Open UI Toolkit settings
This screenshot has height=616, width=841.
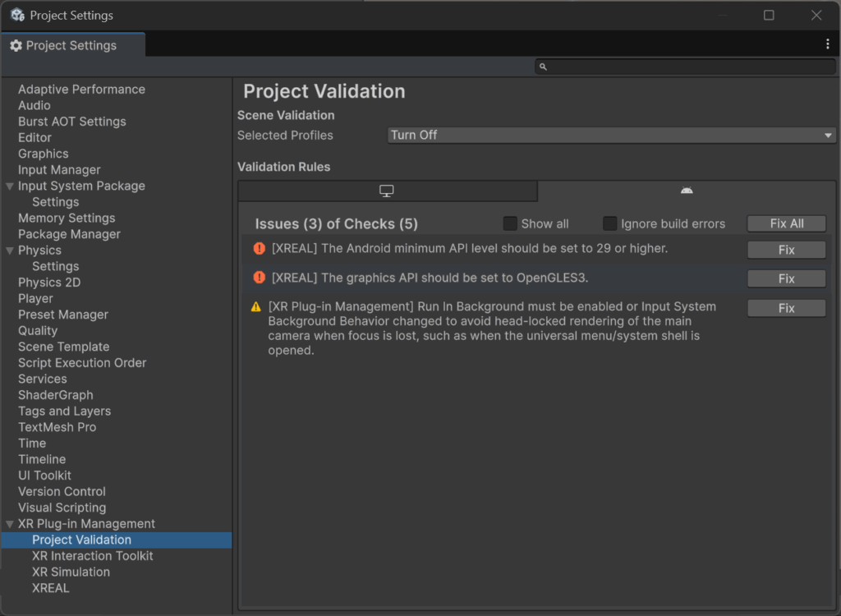coord(44,476)
